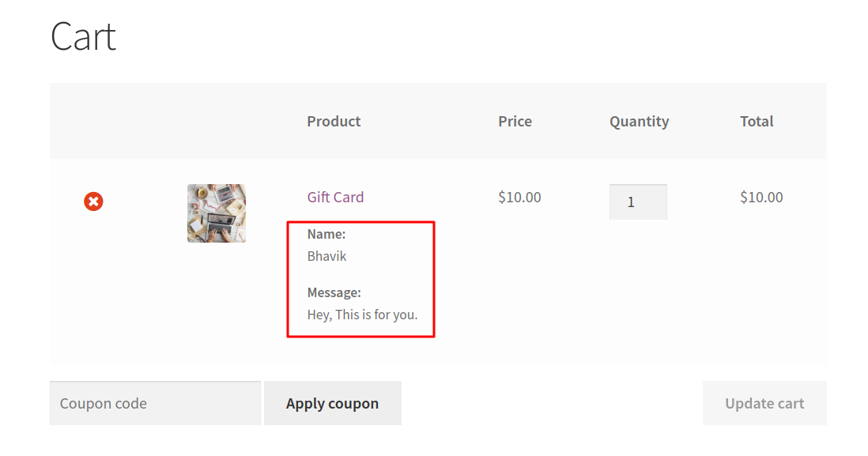Click the Product column header
Image resolution: width=868 pixels, height=456 pixels.
click(334, 121)
